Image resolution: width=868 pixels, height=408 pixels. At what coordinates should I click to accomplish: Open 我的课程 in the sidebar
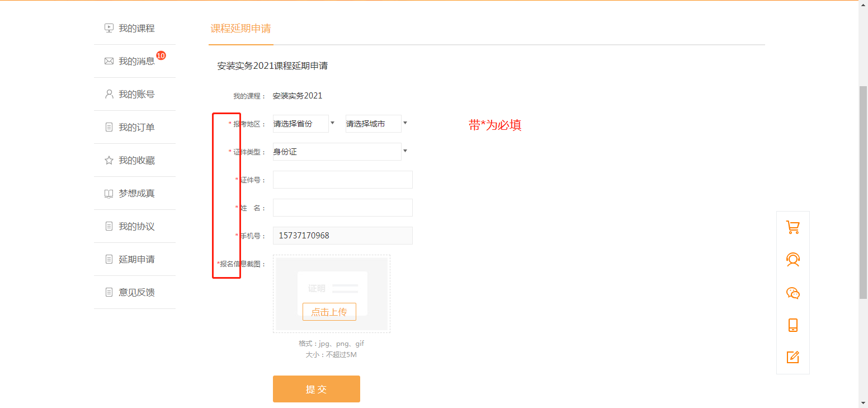[x=136, y=29]
